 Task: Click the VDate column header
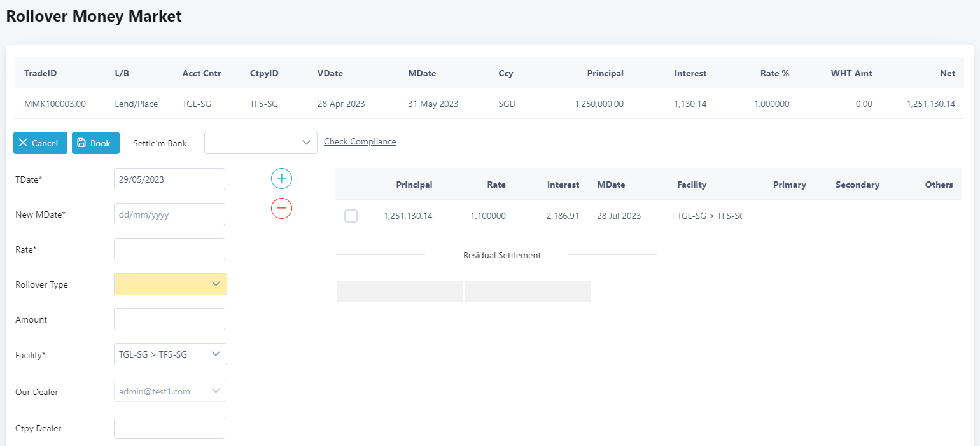pos(330,73)
